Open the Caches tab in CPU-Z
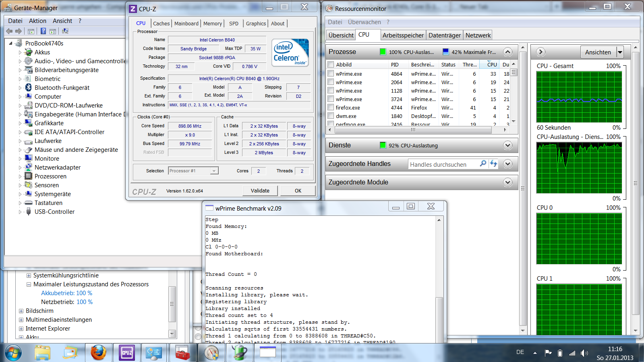 [x=161, y=24]
